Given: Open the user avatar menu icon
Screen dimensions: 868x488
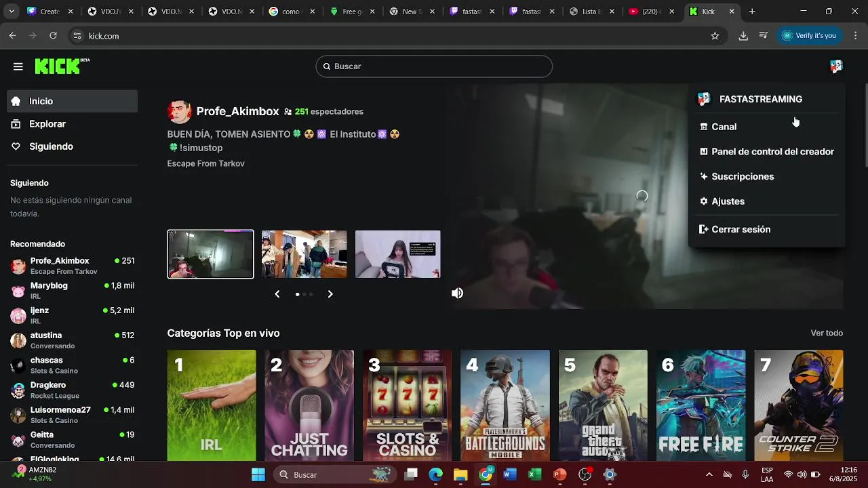Looking at the screenshot, I should click(x=836, y=66).
